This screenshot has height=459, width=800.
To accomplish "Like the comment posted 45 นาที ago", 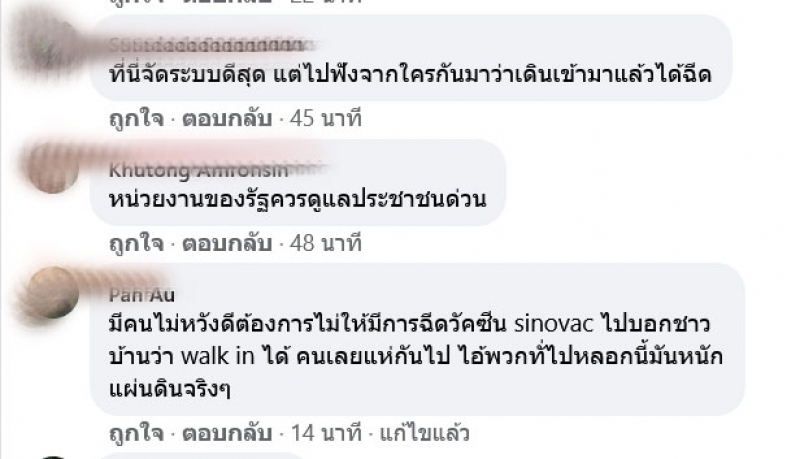I will coord(136,119).
